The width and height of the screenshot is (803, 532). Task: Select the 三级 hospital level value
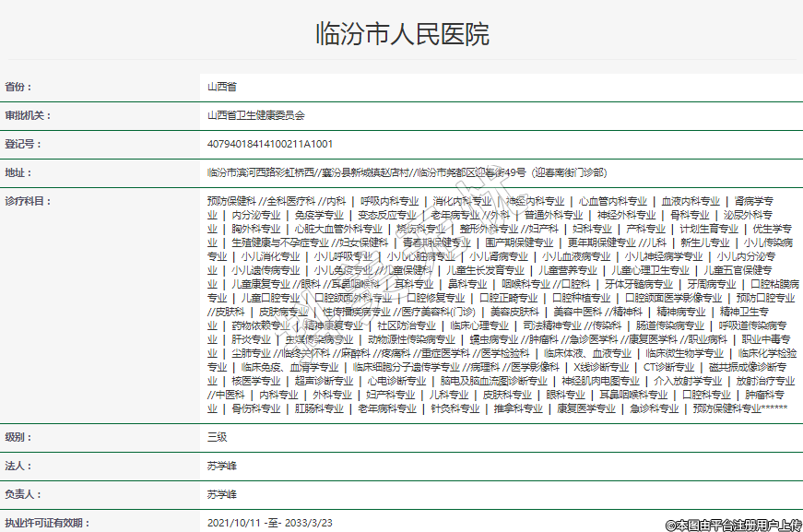217,437
